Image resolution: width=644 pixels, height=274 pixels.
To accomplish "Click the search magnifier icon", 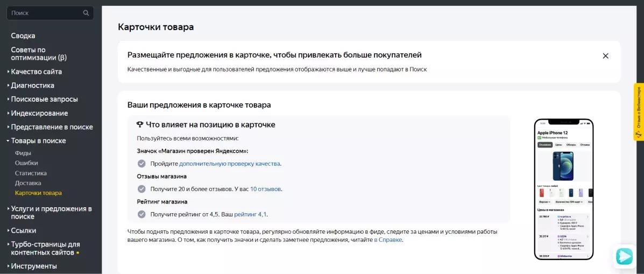I will click(x=86, y=13).
